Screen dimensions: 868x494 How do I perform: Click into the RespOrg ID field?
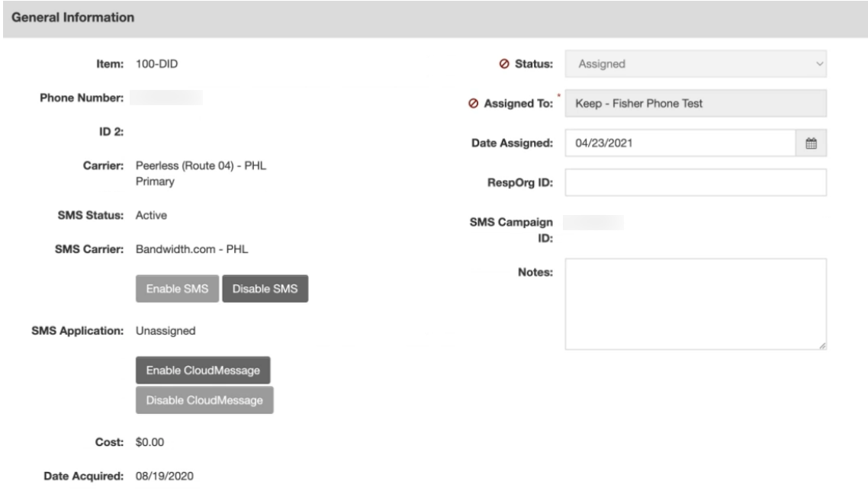tap(696, 182)
